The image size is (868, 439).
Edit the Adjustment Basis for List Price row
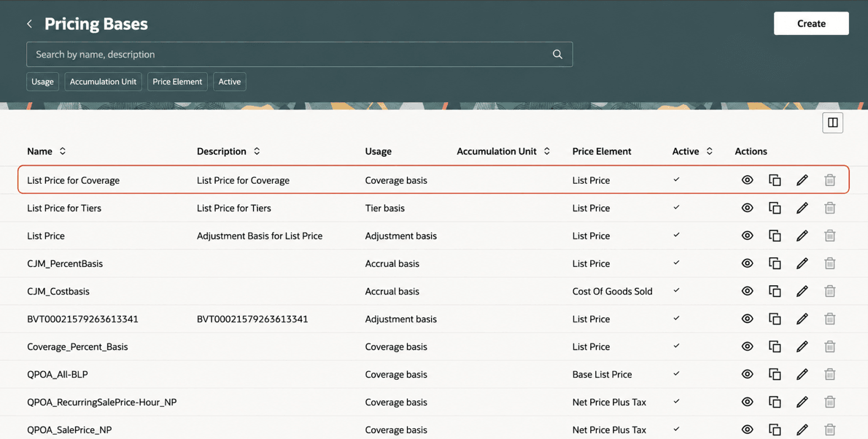pos(802,236)
